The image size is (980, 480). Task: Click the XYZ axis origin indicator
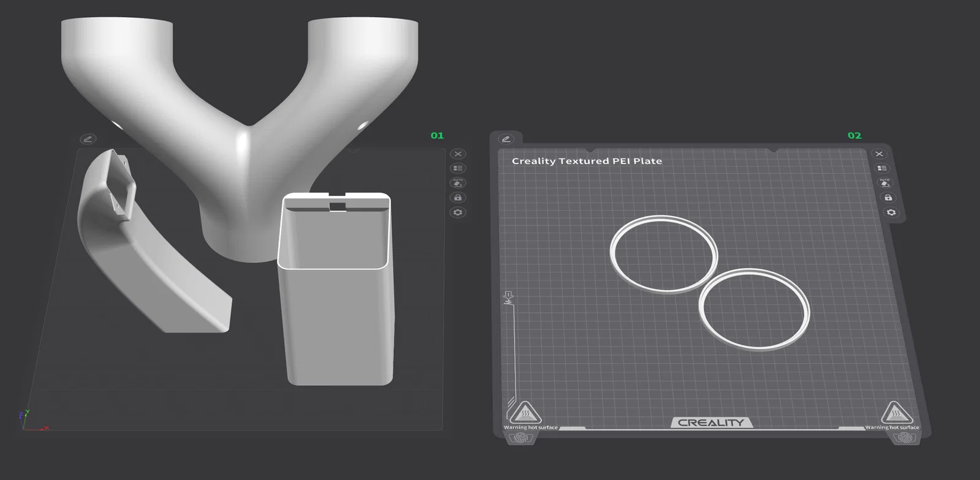[x=32, y=421]
